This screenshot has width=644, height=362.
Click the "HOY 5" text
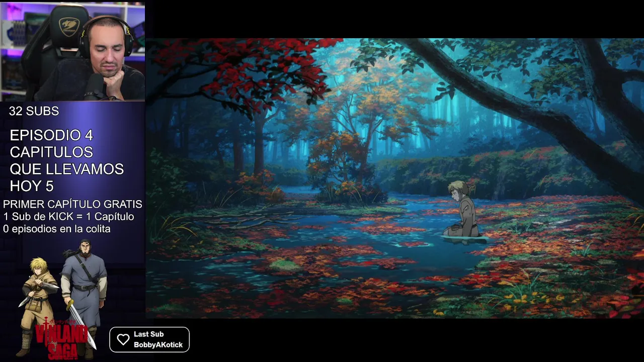coord(31,187)
